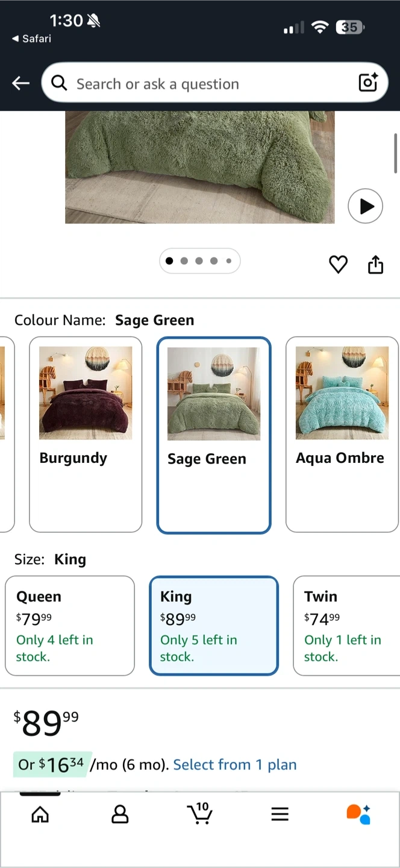400x868 pixels.
Task: Choose Twin size at $74.99
Action: (346, 625)
